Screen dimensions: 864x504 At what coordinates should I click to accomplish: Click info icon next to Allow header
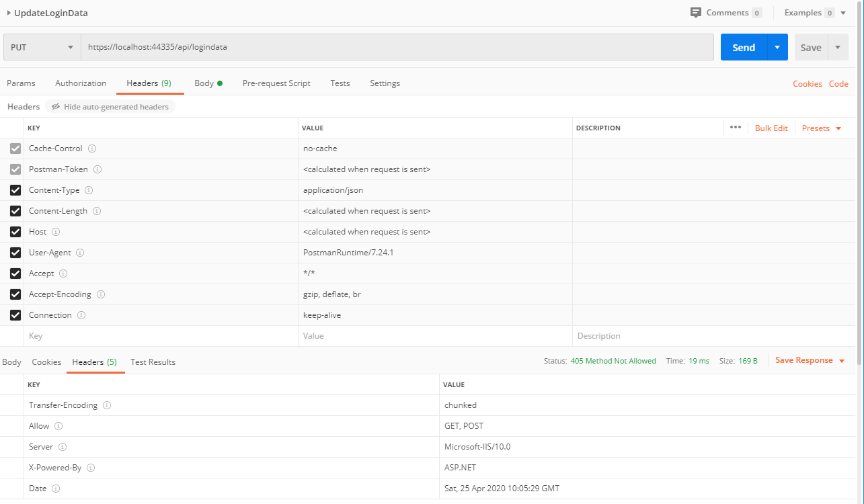[x=58, y=426]
